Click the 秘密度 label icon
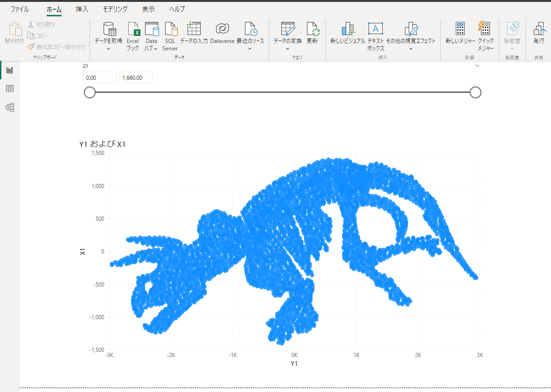Screen dimensions: 551x392 pos(513,28)
